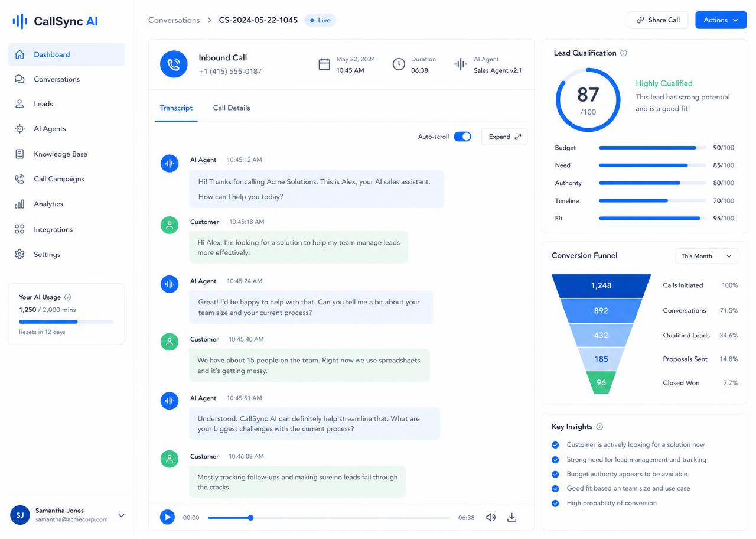Open Integrations grid icon in sidebar
The image size is (756, 539).
[x=19, y=229]
